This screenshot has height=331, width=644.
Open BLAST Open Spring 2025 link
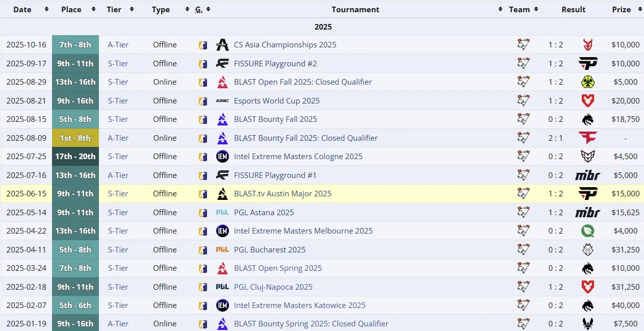coord(278,268)
